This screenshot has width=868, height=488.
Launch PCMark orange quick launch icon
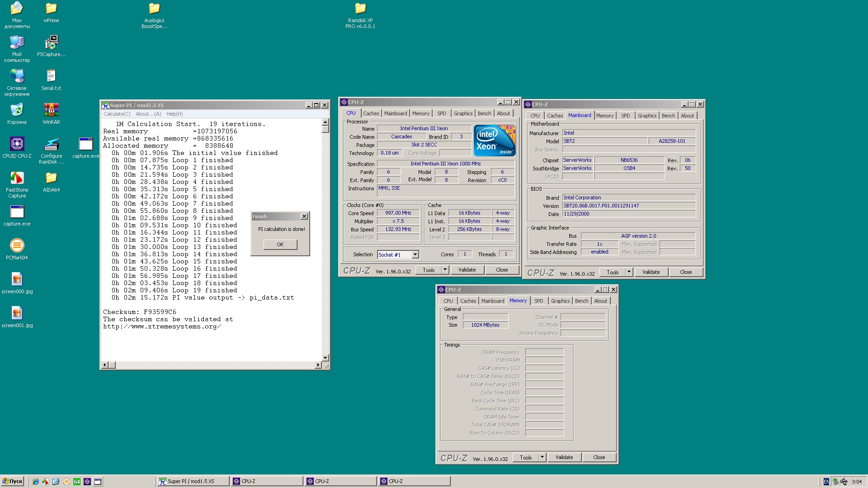(66, 482)
